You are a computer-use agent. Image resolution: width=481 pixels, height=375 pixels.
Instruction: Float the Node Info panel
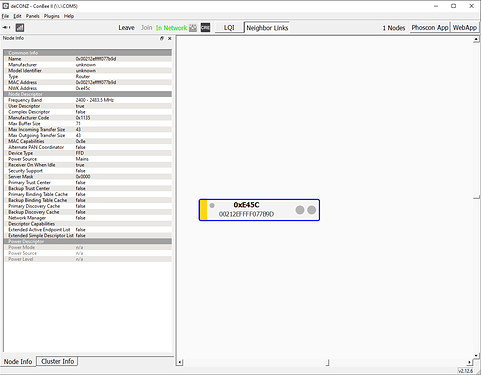click(x=162, y=38)
